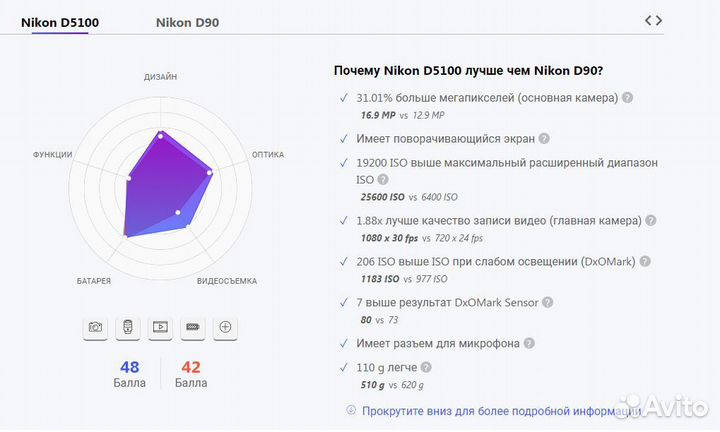The height and width of the screenshot is (432, 720).
Task: Click 19200 ISO выше максимальный диапазон item
Action: click(507, 171)
